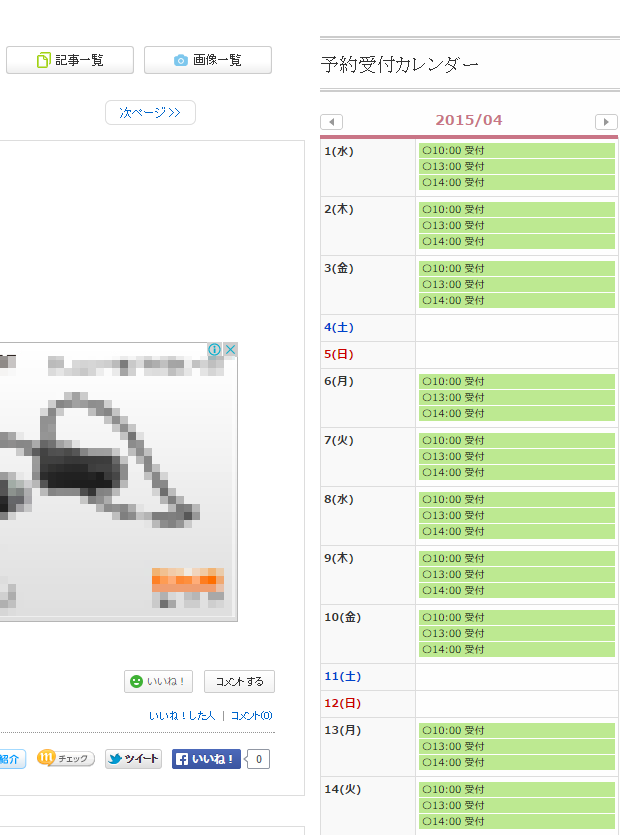Viewport: 628px width, 835px height.
Task: Open the 画像一覧 image list
Action: 208,60
